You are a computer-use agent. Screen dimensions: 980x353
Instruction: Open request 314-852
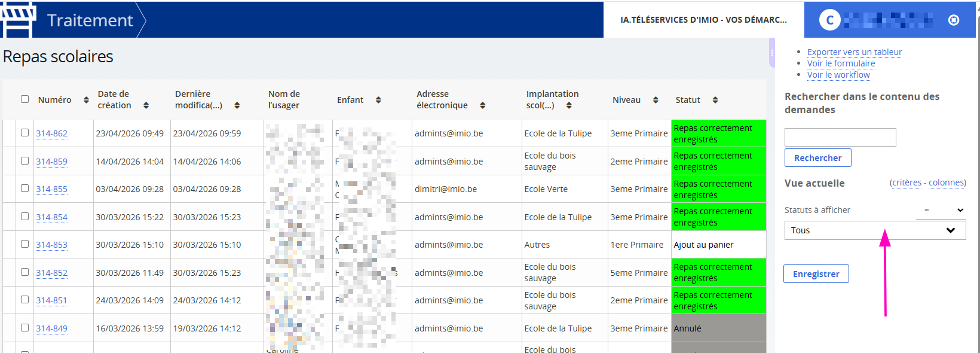pyautogui.click(x=51, y=273)
